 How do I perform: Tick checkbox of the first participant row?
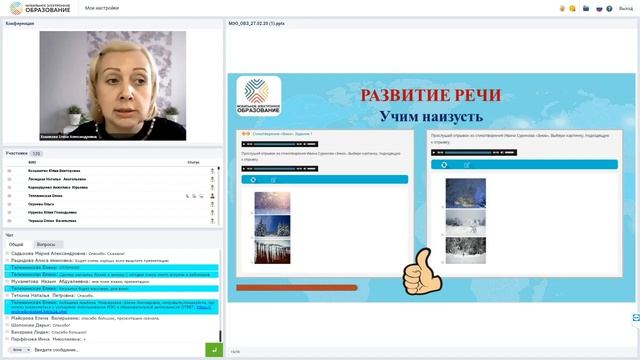pos(9,171)
